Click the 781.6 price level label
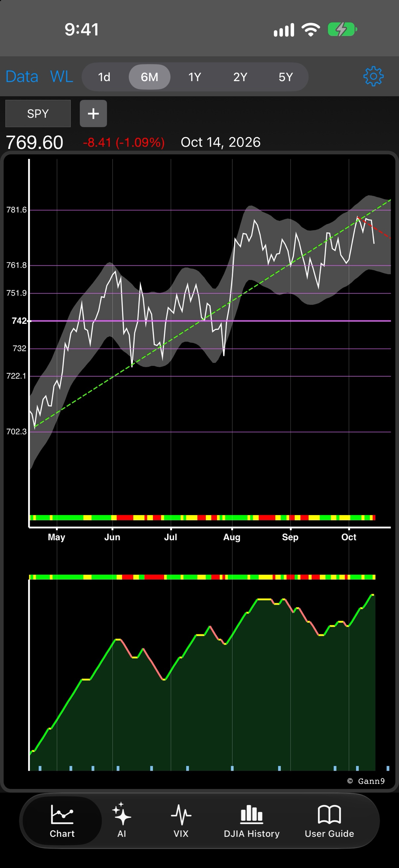The height and width of the screenshot is (868, 399). pos(16,210)
